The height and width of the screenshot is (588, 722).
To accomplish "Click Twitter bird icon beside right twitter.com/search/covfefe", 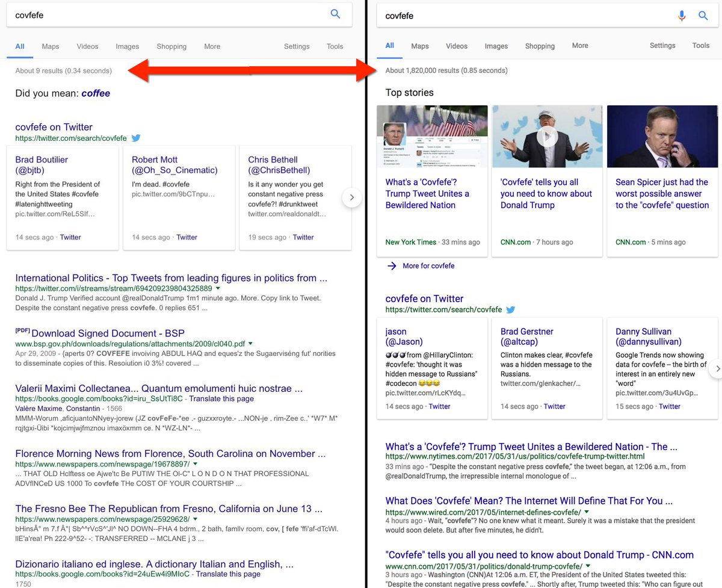I will (511, 309).
